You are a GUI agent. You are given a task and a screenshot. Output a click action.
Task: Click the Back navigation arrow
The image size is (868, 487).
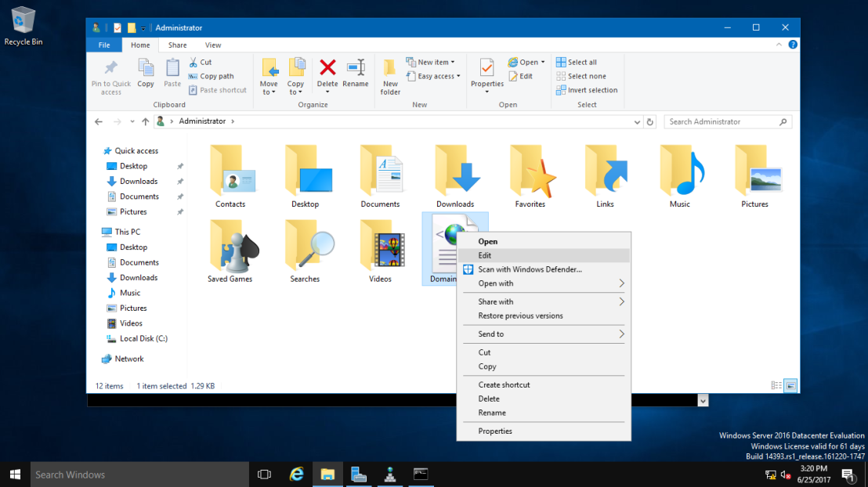pos(99,121)
